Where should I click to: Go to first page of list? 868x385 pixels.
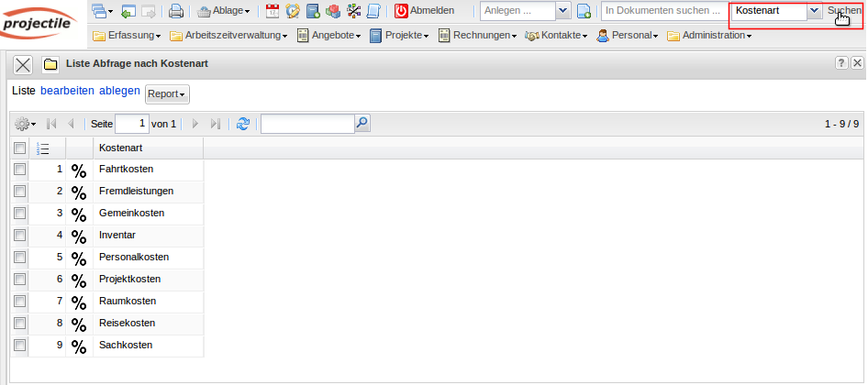51,124
